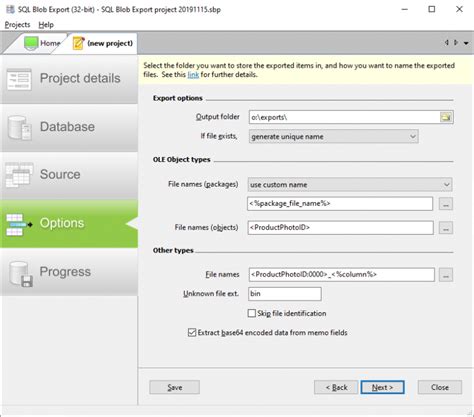Click the green Home tab icon
Screen dimensions: 474x417
31,43
